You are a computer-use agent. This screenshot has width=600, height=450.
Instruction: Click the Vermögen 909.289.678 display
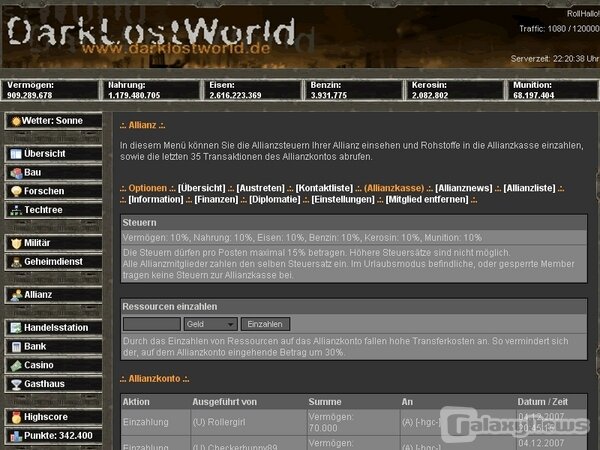coord(50,90)
